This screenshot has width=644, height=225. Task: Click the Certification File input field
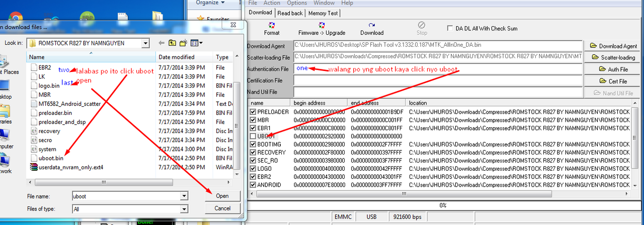(x=438, y=81)
